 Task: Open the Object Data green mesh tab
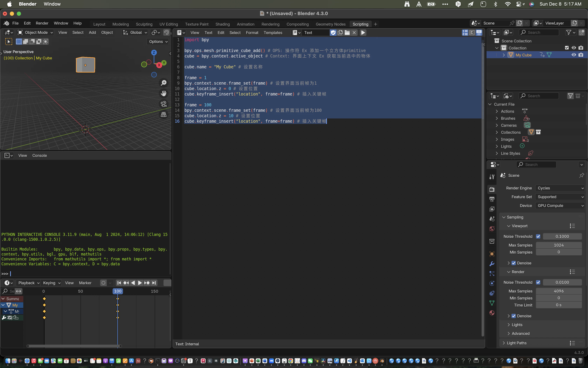click(x=492, y=303)
